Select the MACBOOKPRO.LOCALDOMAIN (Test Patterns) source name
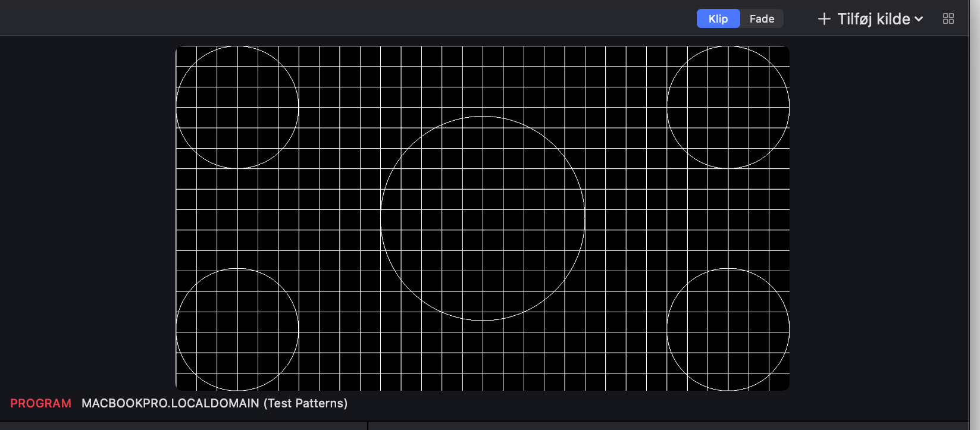Image resolution: width=980 pixels, height=430 pixels. pyautogui.click(x=214, y=403)
